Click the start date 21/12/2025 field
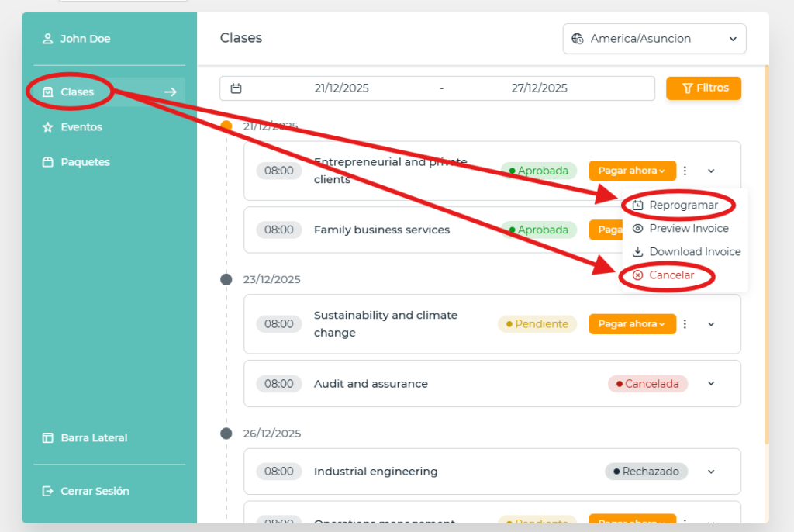This screenshot has height=532, width=794. 341,88
